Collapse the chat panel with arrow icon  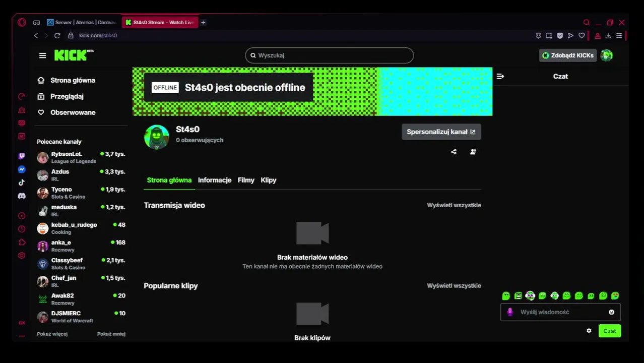tap(500, 76)
